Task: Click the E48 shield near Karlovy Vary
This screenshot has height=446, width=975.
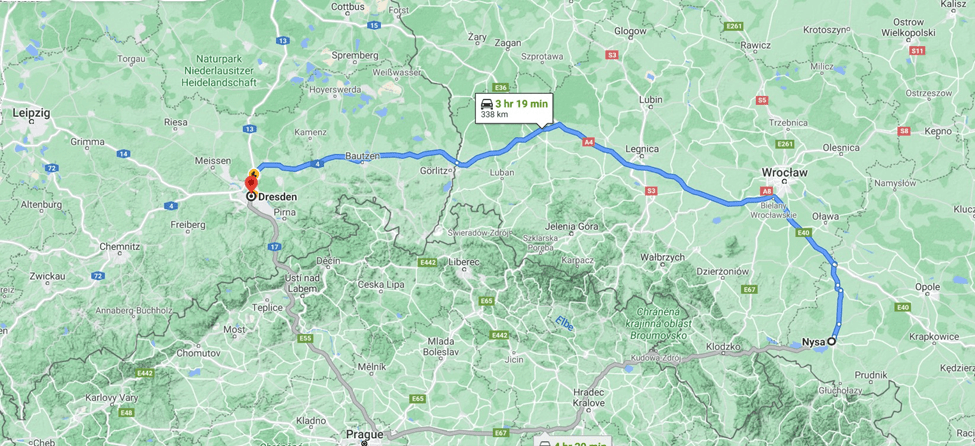Action: (x=127, y=412)
